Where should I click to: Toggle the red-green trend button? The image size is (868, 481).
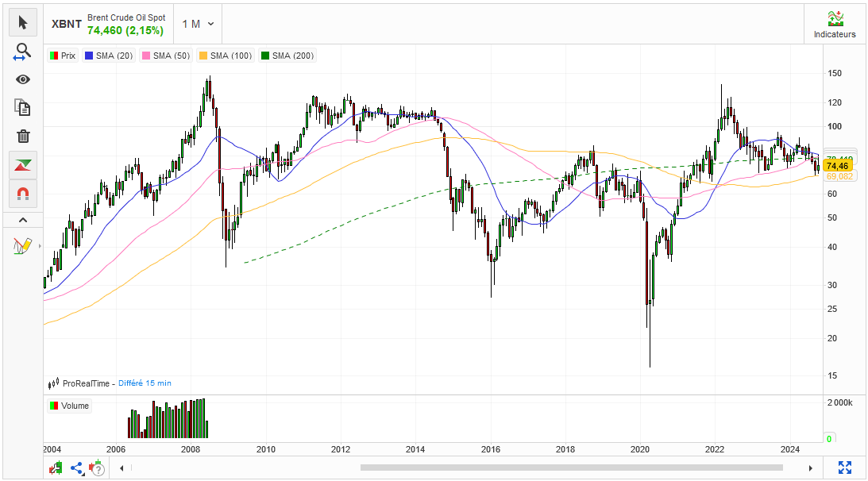[23, 165]
